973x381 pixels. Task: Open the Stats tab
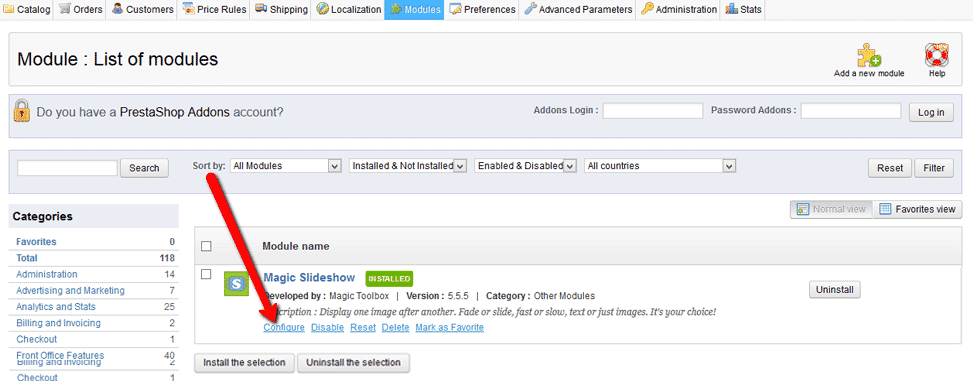[x=743, y=9]
